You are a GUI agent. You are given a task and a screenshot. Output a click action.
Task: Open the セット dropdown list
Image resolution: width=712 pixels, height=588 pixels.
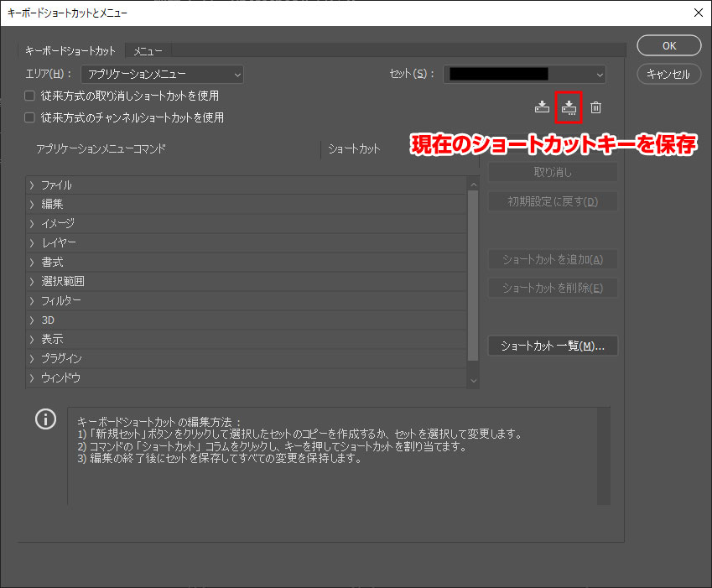coord(524,74)
